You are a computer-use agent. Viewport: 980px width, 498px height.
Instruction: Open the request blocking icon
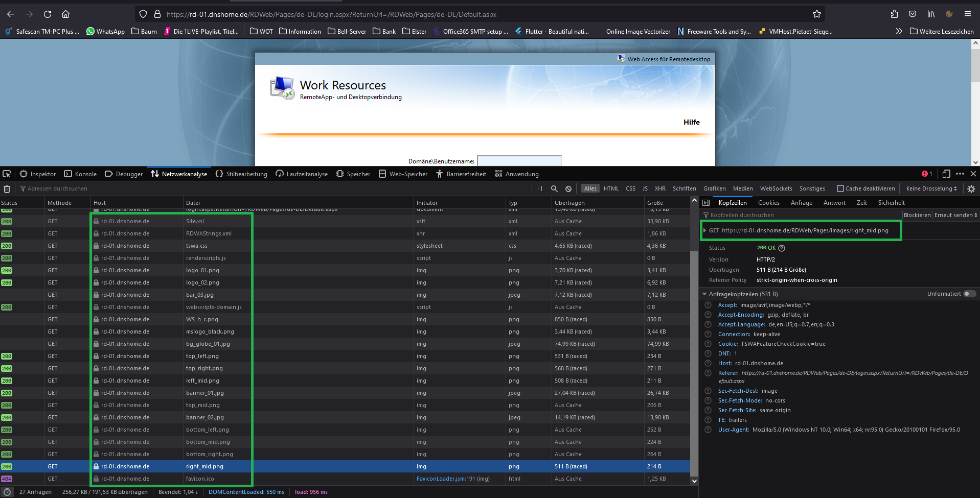[x=568, y=188]
